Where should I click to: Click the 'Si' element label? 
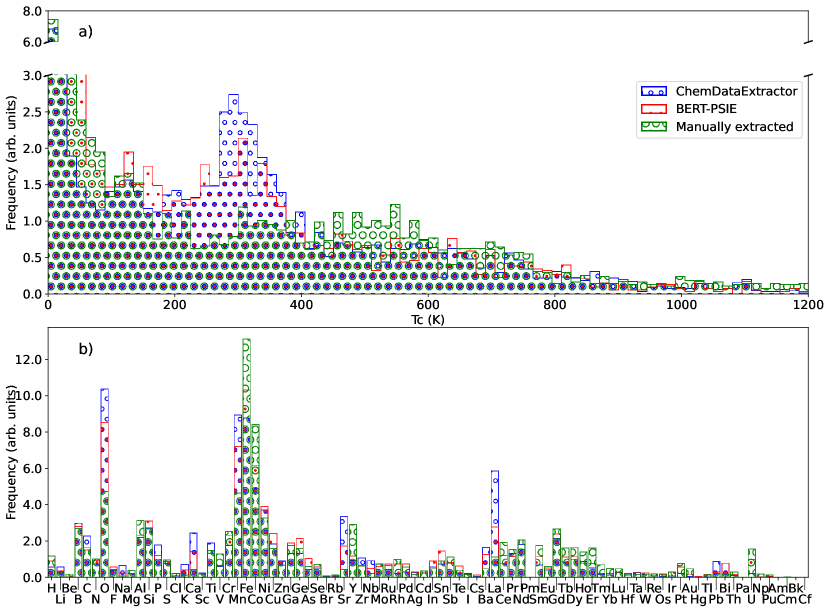click(x=149, y=600)
